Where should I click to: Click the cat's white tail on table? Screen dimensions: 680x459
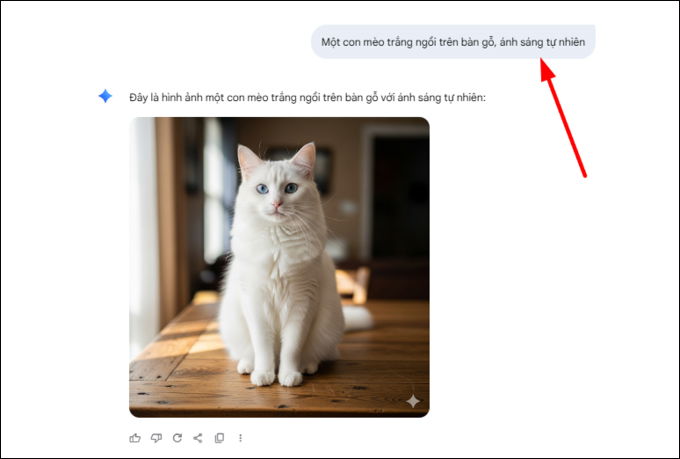click(x=358, y=318)
